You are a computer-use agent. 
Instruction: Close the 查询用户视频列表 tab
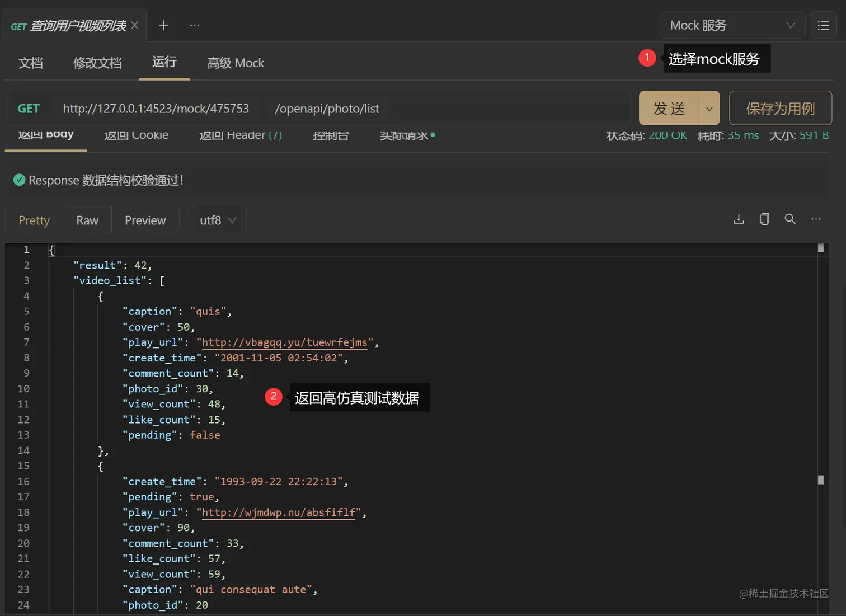pos(134,25)
